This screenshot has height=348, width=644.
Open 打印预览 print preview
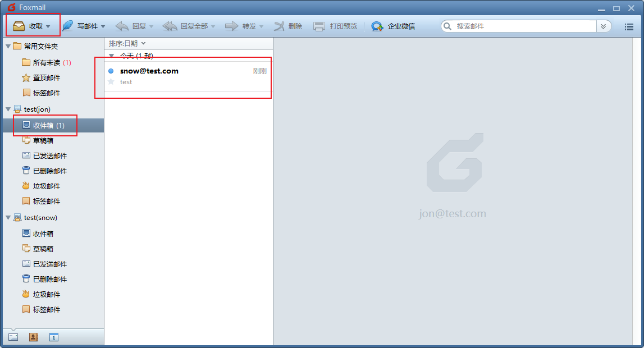pyautogui.click(x=335, y=26)
